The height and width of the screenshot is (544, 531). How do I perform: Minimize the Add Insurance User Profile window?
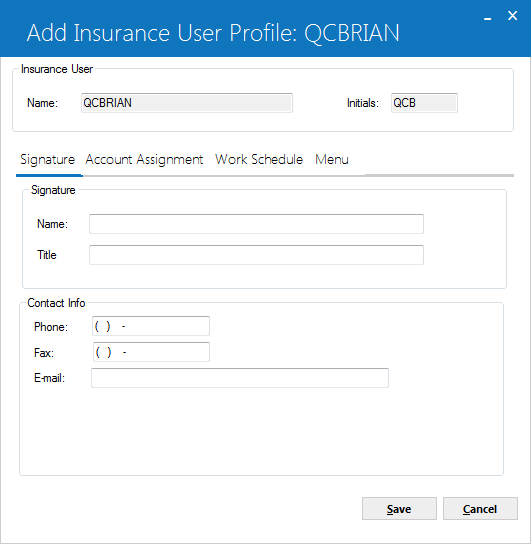488,16
